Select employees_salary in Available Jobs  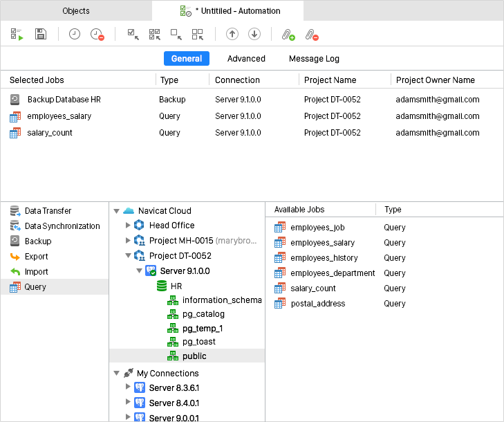322,243
